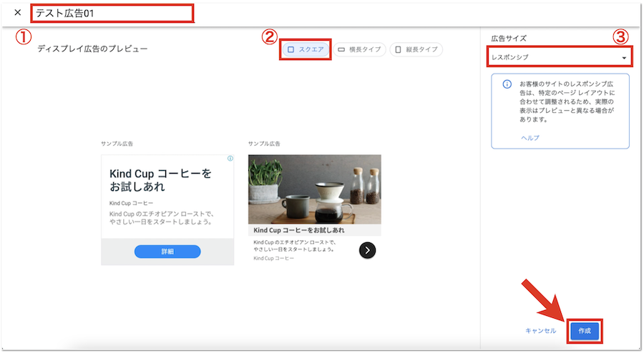The width and height of the screenshot is (644, 353).
Task: Click the large Kind Cup headline in first ad
Action: 161,180
